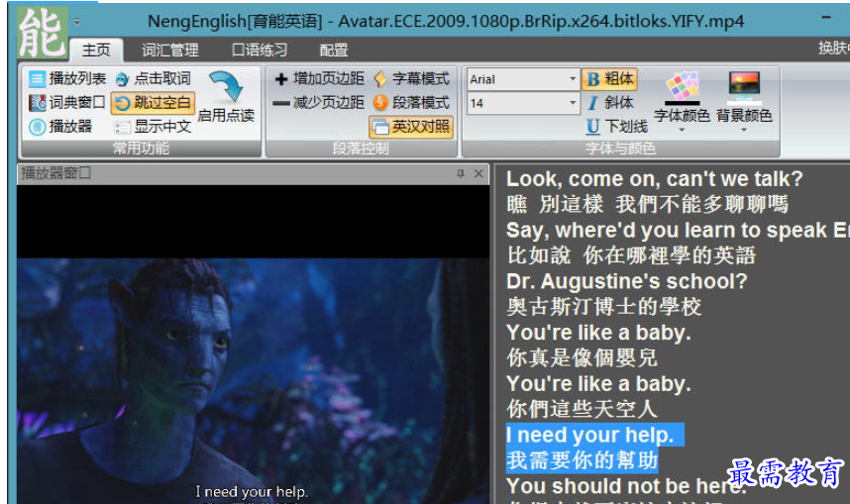Screen dimensions: 850x504
Task: Click line "You should not be here."
Action: tap(626, 486)
